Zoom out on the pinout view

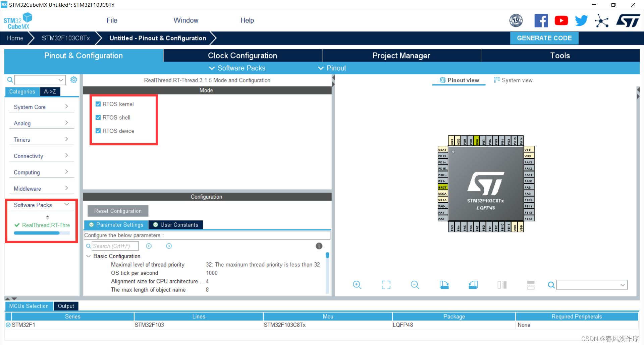pos(415,285)
